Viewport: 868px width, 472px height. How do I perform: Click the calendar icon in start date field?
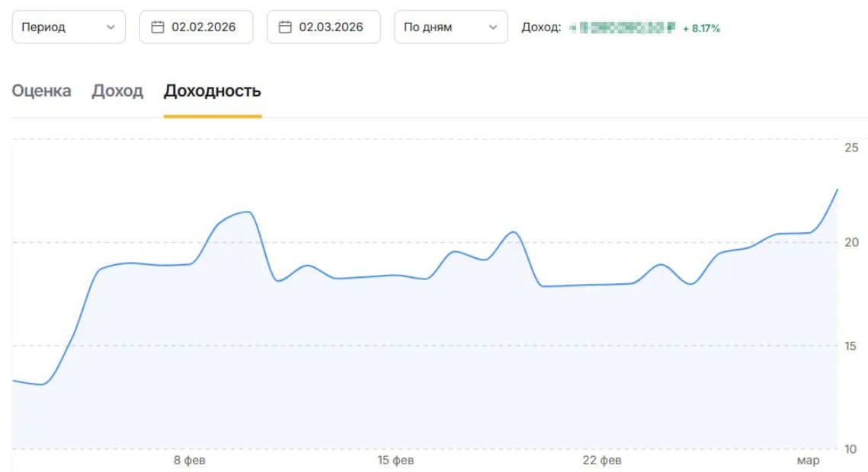tap(158, 27)
